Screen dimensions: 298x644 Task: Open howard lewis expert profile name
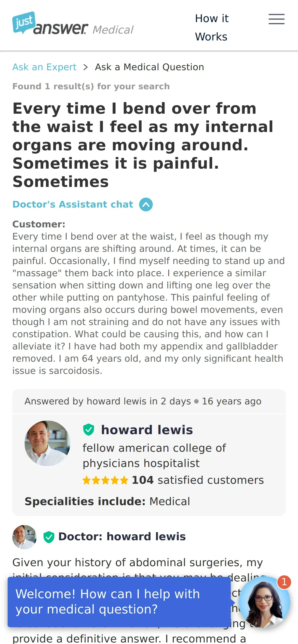(x=147, y=430)
